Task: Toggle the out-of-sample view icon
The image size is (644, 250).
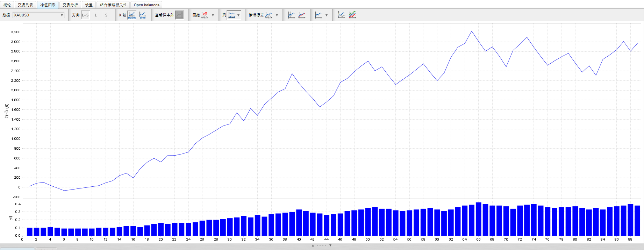Action: coord(179,15)
